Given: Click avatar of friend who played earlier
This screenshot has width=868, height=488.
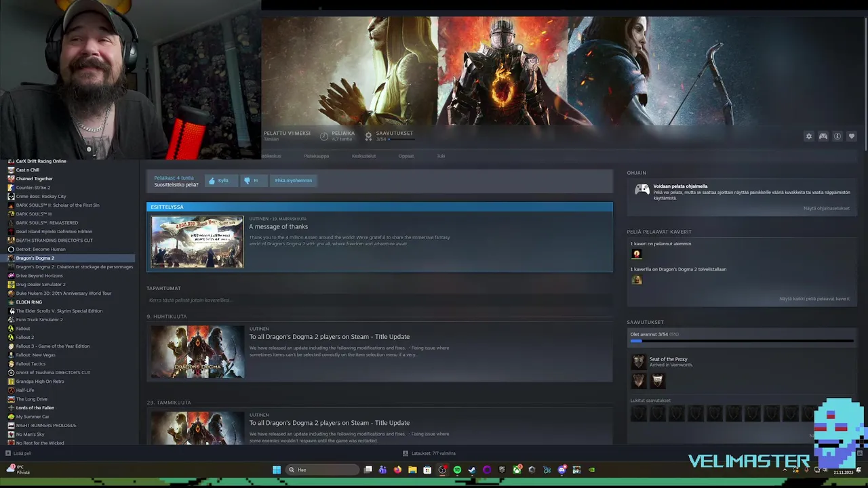Looking at the screenshot, I should [636, 253].
